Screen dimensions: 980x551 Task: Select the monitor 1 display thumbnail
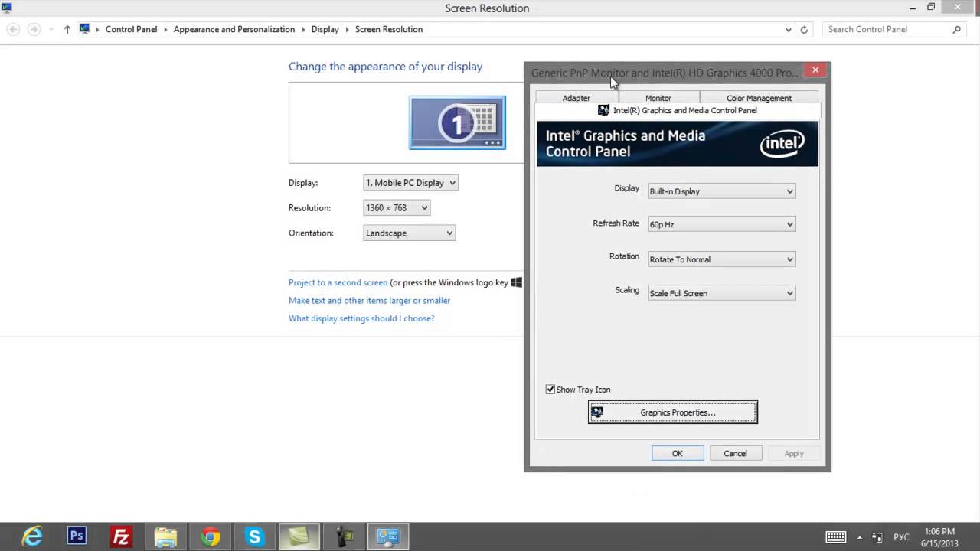click(457, 122)
